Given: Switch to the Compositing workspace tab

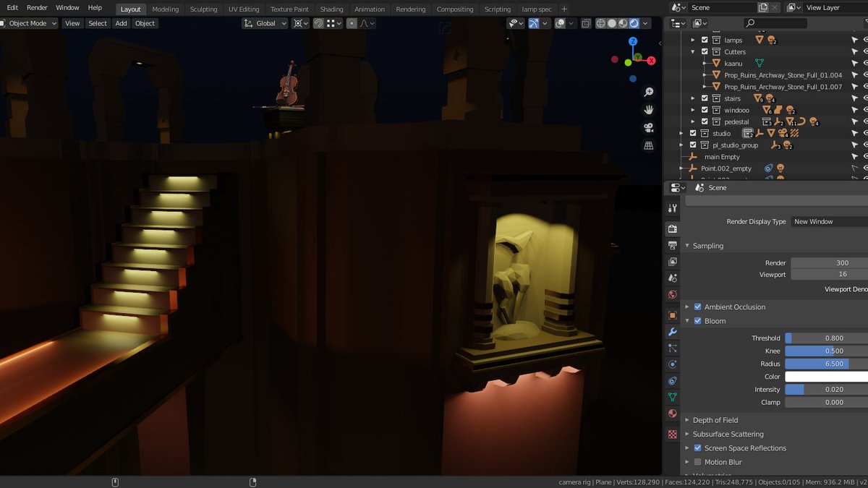Looking at the screenshot, I should 455,9.
